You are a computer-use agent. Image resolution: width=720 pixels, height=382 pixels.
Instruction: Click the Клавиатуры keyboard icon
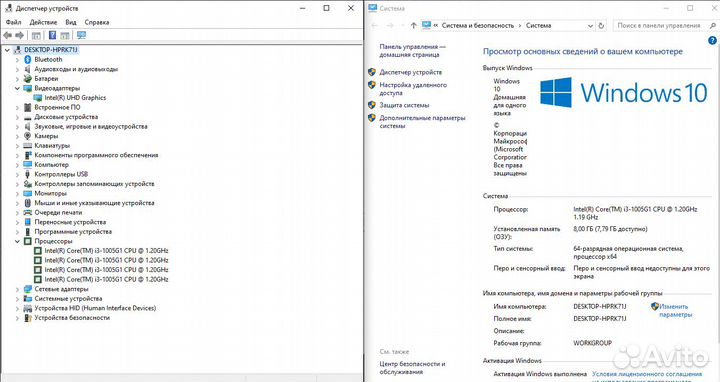tap(28, 146)
